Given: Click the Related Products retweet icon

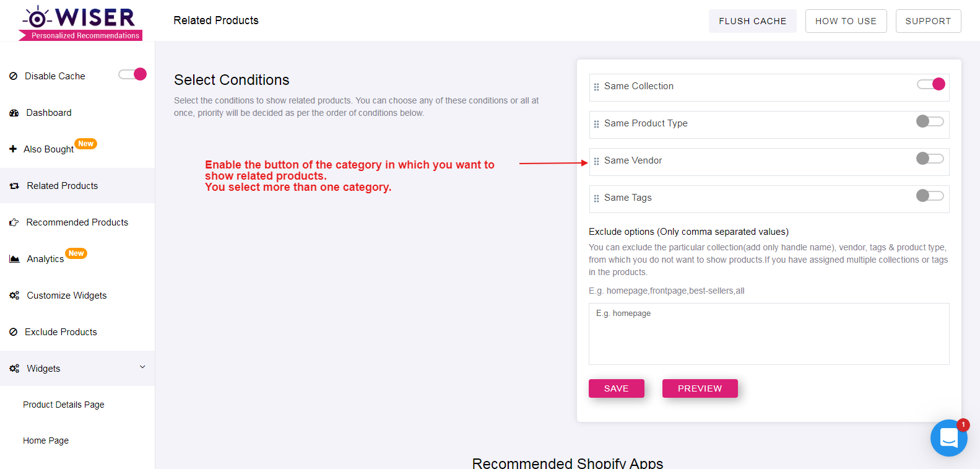Looking at the screenshot, I should point(14,186).
